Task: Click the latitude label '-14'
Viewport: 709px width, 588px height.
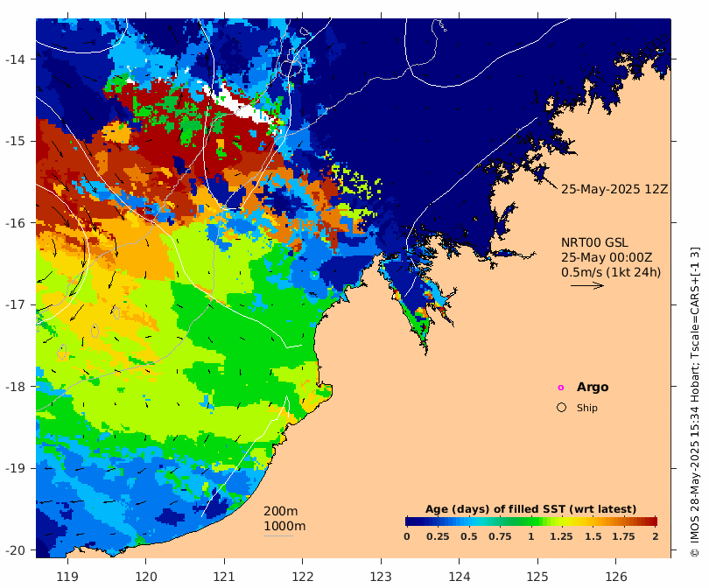Action: click(15, 59)
